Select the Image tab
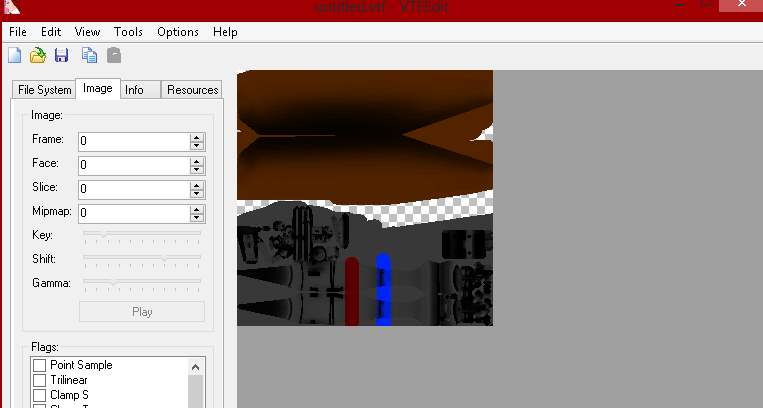The image size is (763, 408). 98,89
